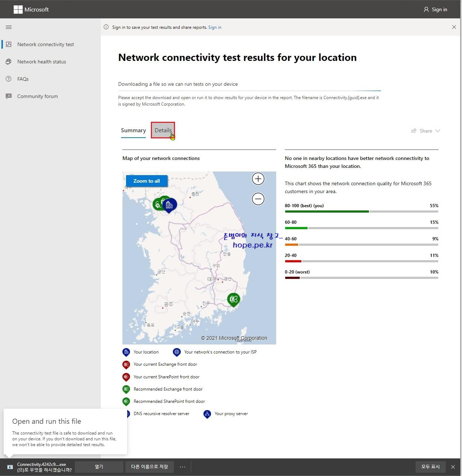Click the user profile icon beside Sign in
Image resolution: width=462 pixels, height=476 pixels.
(426, 9)
